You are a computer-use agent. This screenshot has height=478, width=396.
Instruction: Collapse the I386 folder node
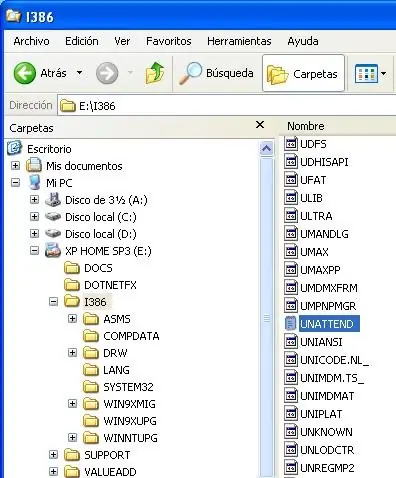pos(53,302)
